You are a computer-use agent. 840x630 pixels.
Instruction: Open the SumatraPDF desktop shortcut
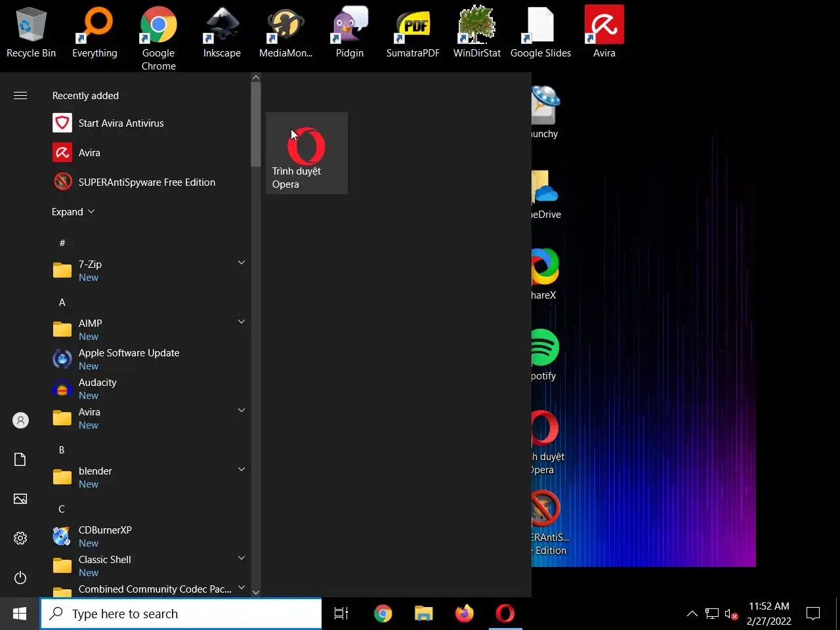tap(413, 33)
